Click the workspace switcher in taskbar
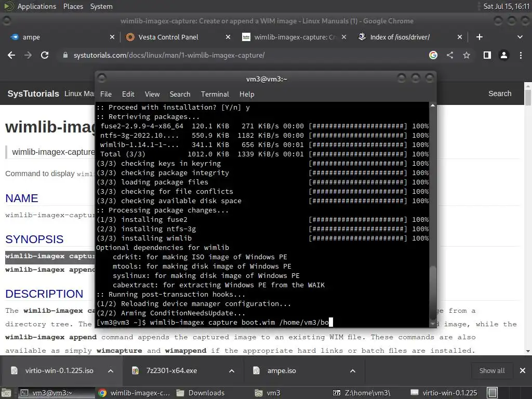This screenshot has width=532, height=399. coord(493,393)
